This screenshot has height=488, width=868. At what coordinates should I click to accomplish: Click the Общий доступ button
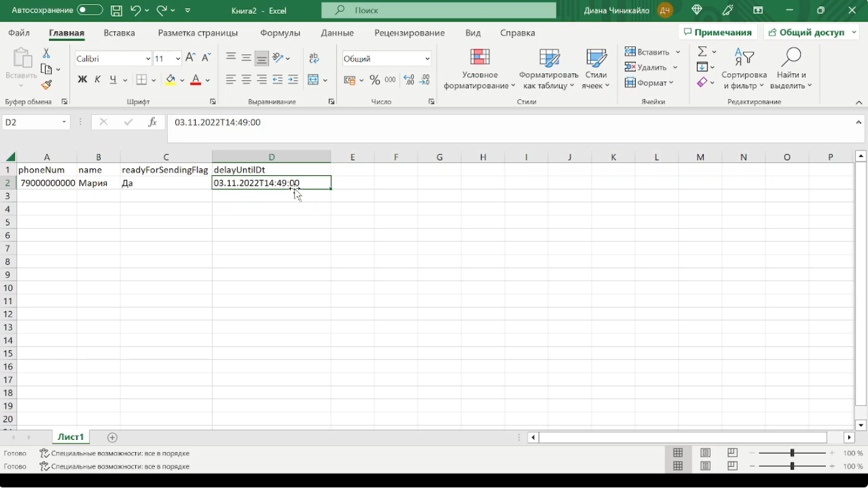pyautogui.click(x=813, y=33)
